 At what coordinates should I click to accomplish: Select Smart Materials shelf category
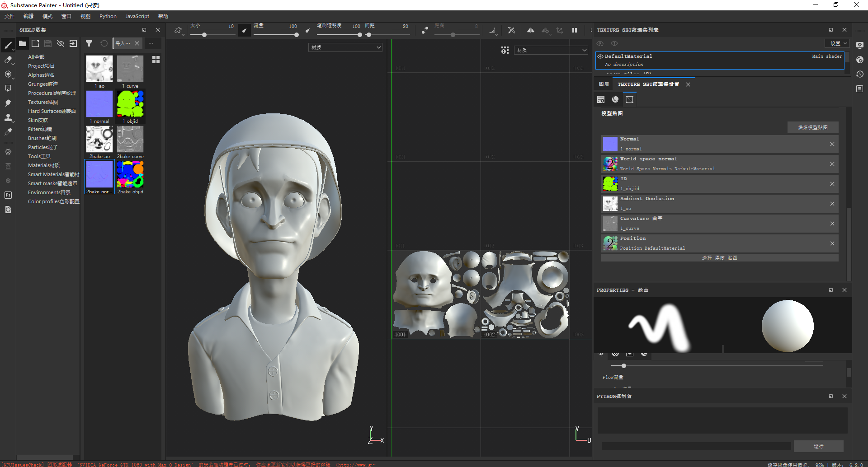[x=53, y=174]
